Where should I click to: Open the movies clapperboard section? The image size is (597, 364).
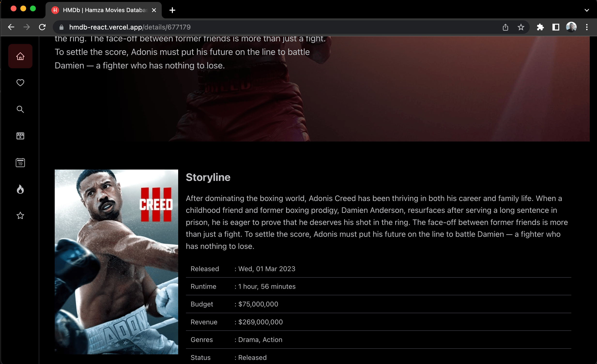tap(20, 136)
